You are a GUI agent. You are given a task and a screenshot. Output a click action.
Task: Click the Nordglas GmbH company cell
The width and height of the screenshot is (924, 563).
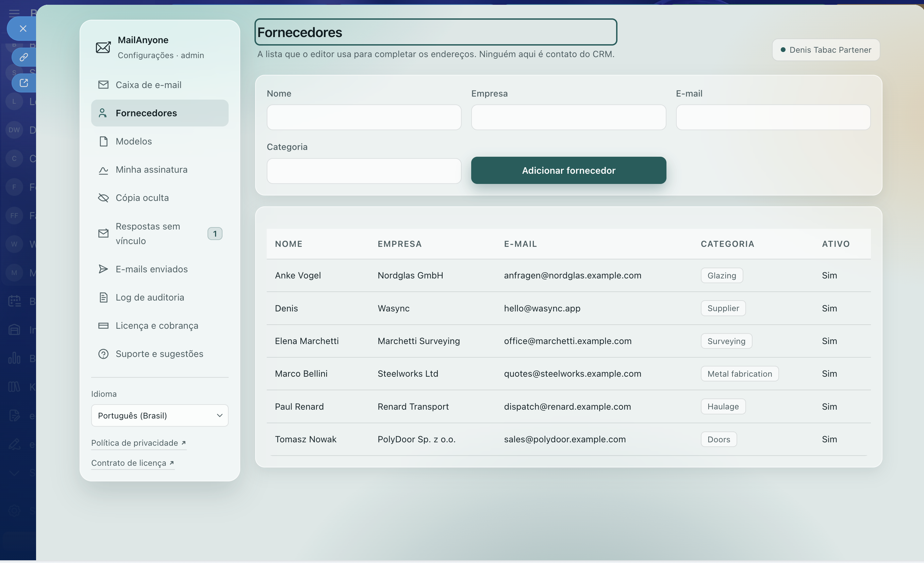[410, 275]
